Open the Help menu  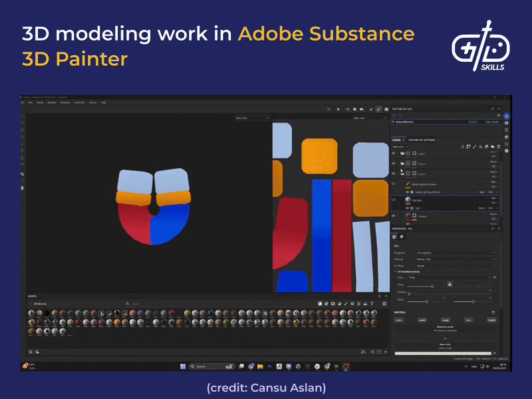point(104,102)
